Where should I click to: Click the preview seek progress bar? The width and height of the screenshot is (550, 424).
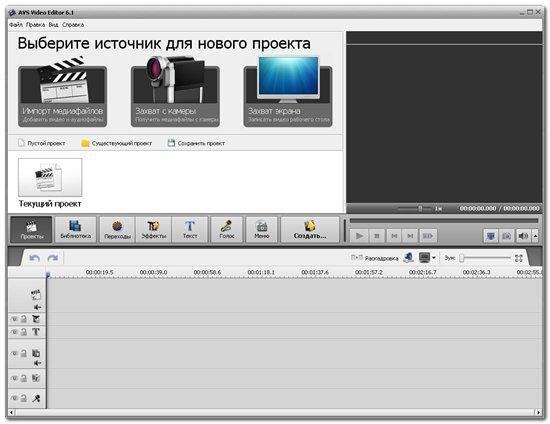coord(444,221)
